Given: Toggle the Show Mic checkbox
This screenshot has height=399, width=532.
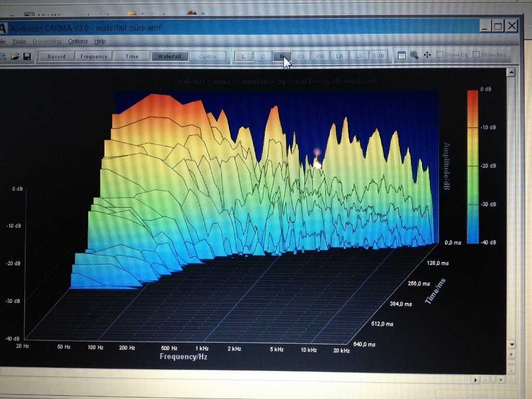Looking at the screenshot, I should (x=476, y=55).
